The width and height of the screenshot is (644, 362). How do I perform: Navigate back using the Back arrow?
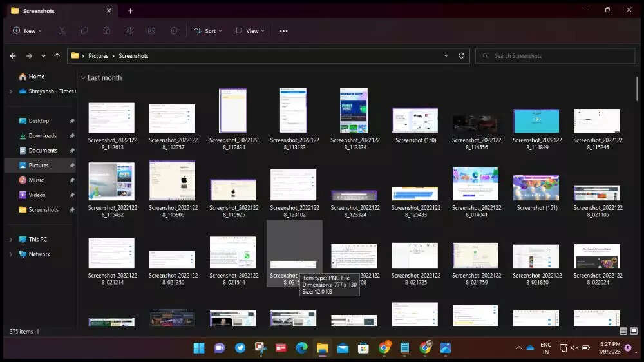(13, 56)
